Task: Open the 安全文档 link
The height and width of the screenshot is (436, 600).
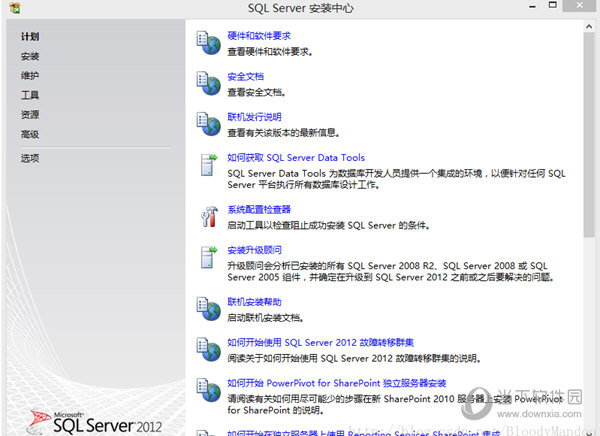Action: point(246,77)
